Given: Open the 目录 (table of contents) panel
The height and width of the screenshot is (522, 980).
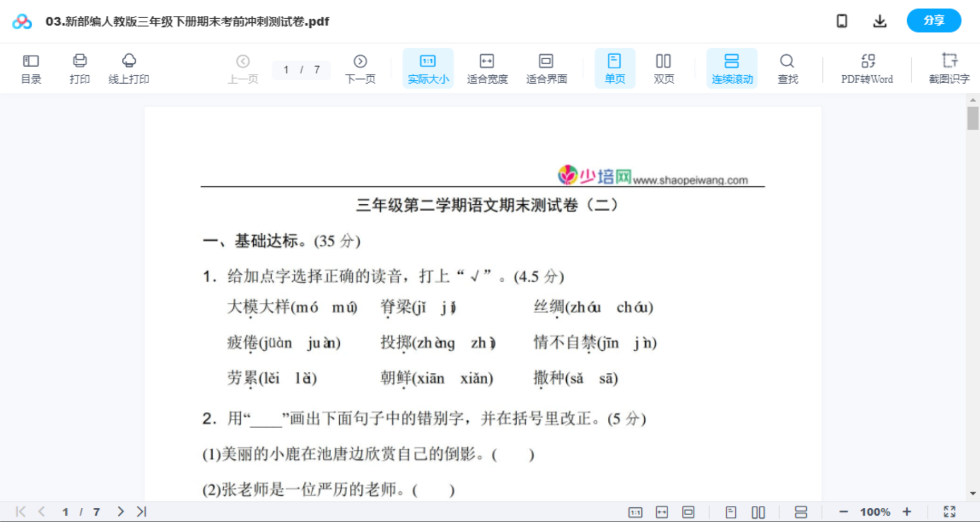Looking at the screenshot, I should (31, 68).
